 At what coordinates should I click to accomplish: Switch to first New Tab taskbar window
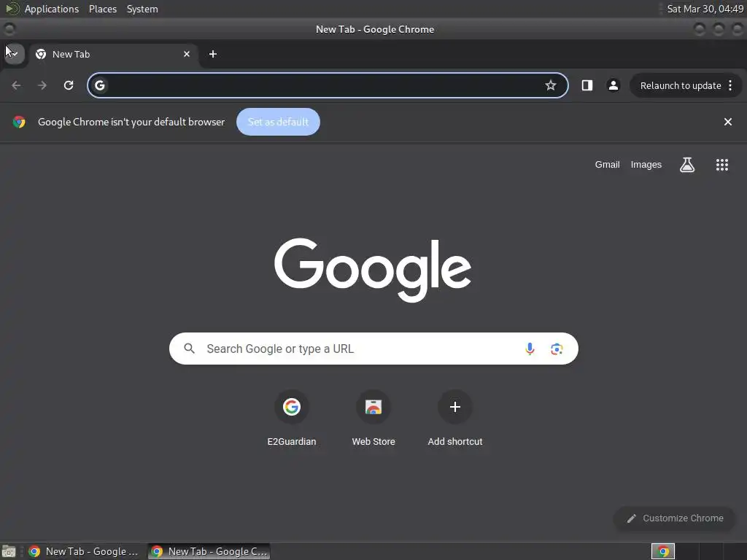click(x=83, y=551)
